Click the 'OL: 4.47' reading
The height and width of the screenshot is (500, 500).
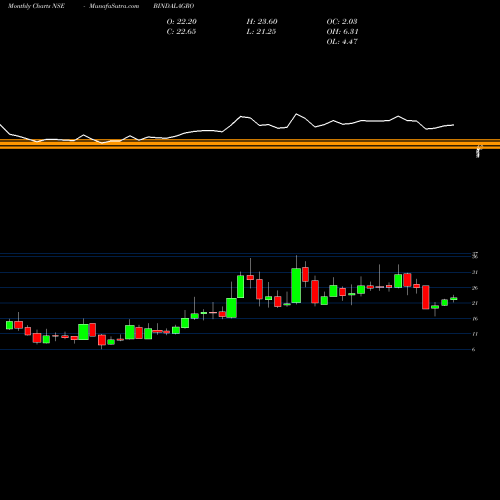342,42
